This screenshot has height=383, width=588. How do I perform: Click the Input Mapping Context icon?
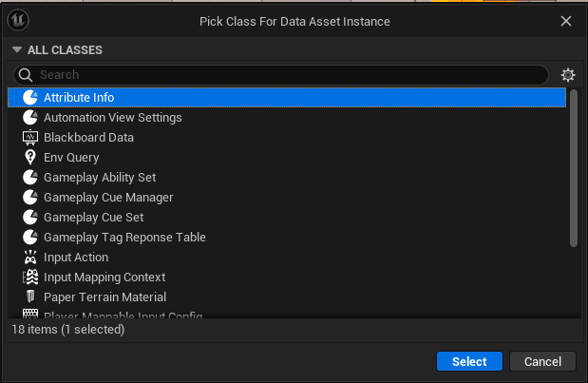tap(29, 277)
